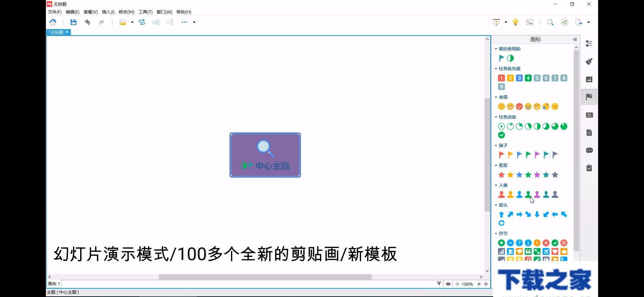Viewport: 644px width, 297px height.
Task: Save the mind map
Action: click(73, 22)
